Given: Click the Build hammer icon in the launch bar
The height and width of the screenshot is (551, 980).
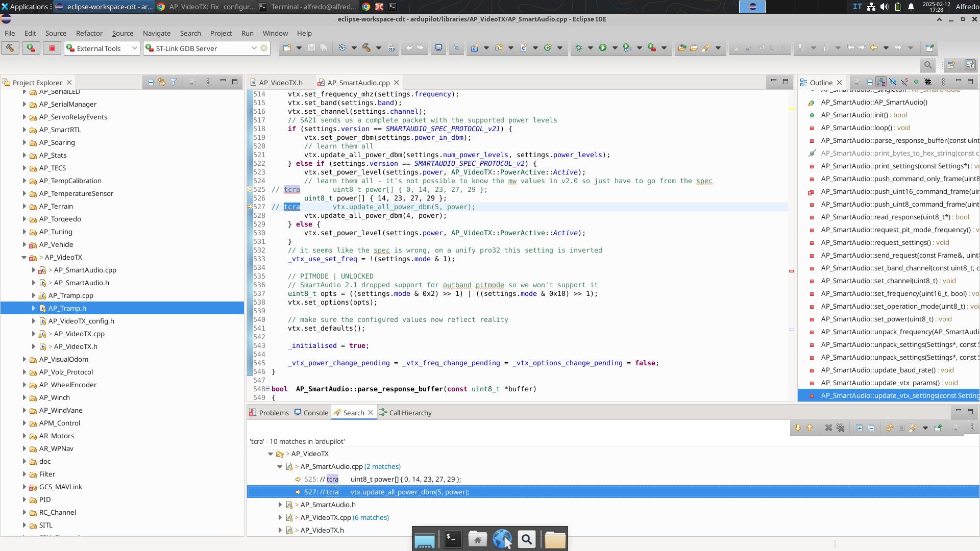Looking at the screenshot, I should click(x=10, y=48).
